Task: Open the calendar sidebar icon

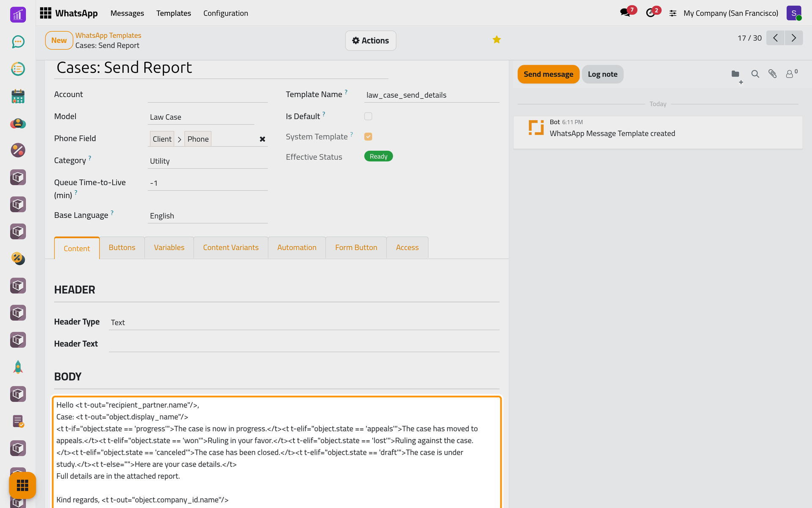Action: click(18, 96)
